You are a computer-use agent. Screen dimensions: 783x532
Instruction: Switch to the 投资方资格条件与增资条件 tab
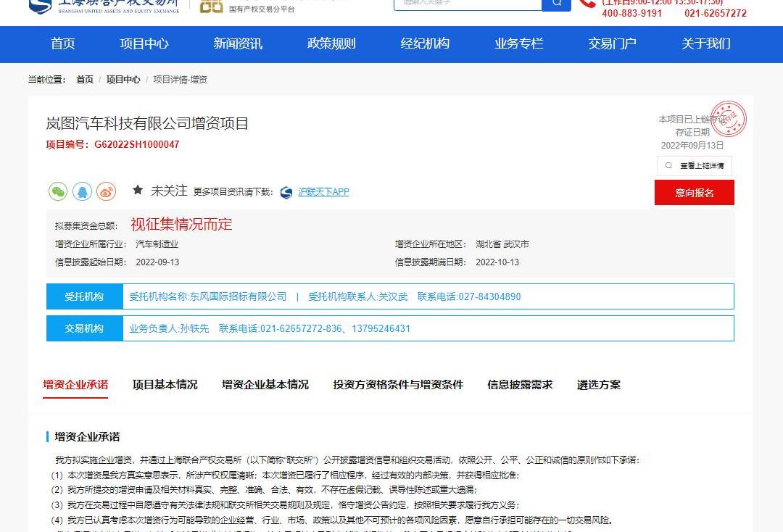click(x=398, y=385)
